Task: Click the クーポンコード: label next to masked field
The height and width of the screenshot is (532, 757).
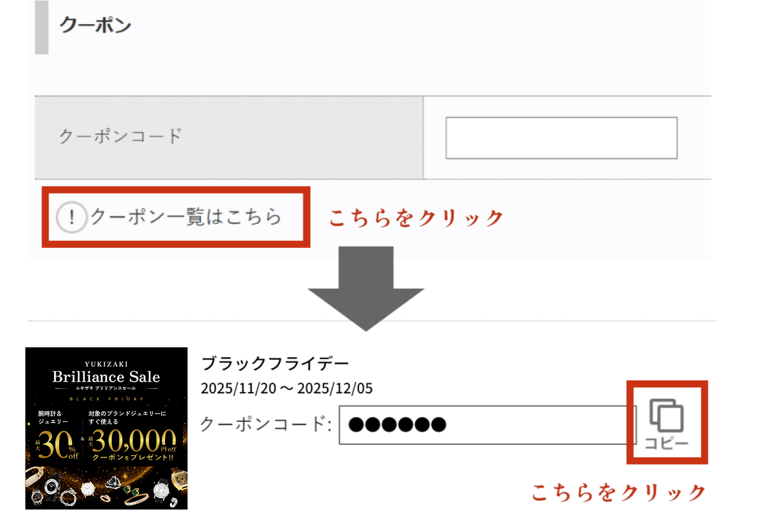Action: (x=266, y=424)
